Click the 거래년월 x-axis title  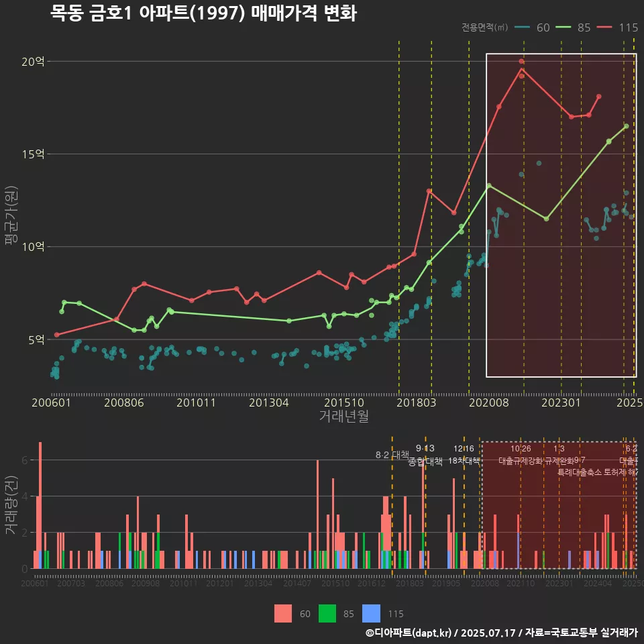point(343,416)
